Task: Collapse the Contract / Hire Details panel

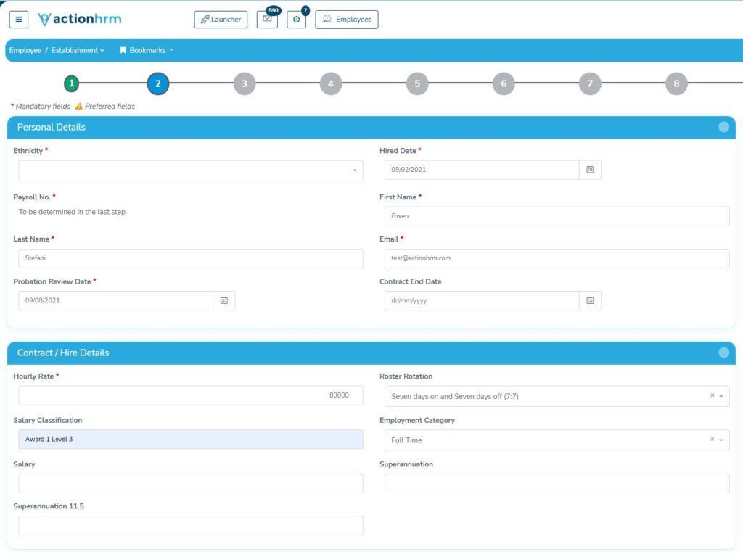Action: coord(723,353)
